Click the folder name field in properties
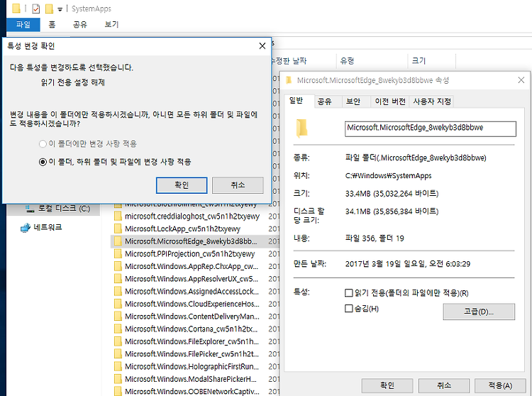The width and height of the screenshot is (532, 396). click(x=431, y=128)
